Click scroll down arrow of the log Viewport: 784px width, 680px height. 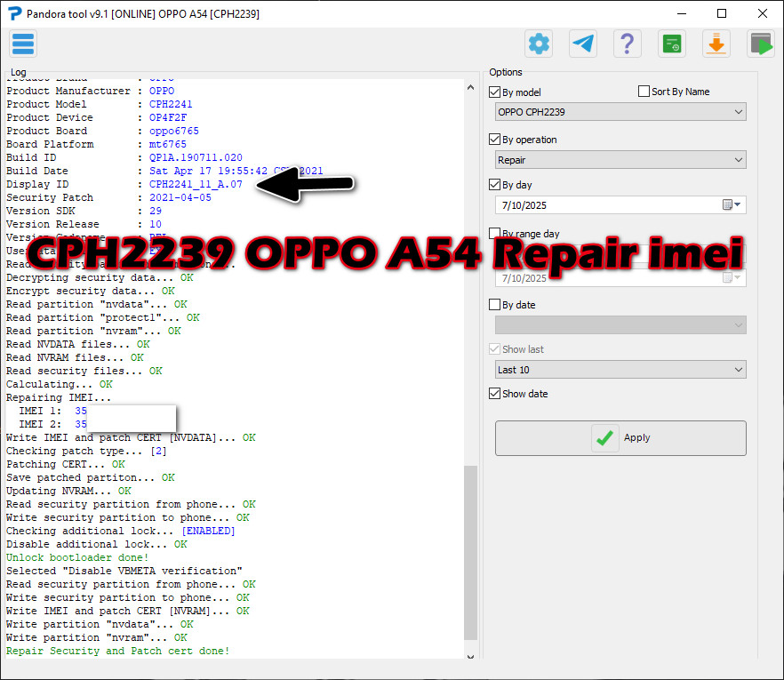point(470,657)
